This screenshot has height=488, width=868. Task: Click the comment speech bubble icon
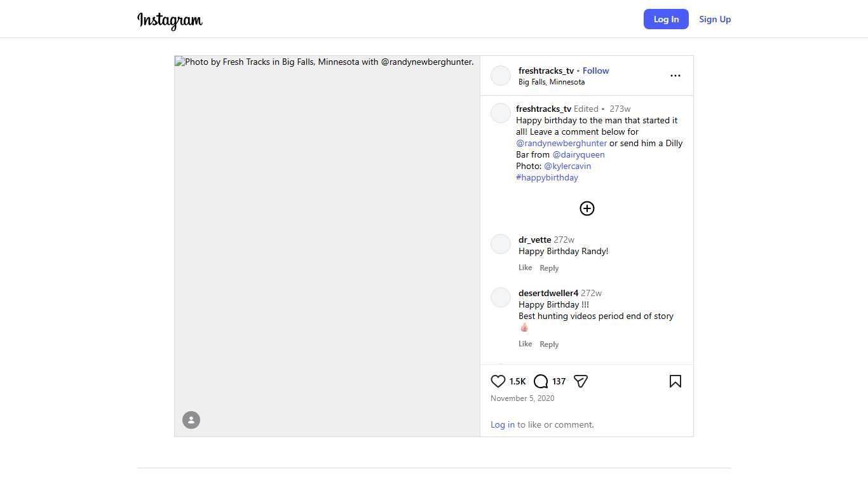pos(541,381)
